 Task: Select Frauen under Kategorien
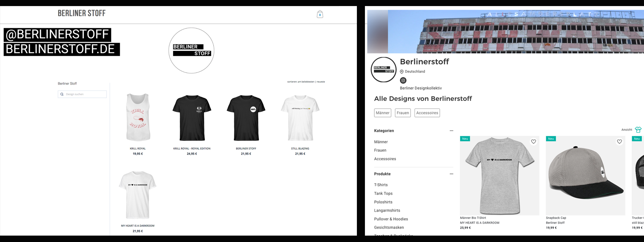point(380,150)
